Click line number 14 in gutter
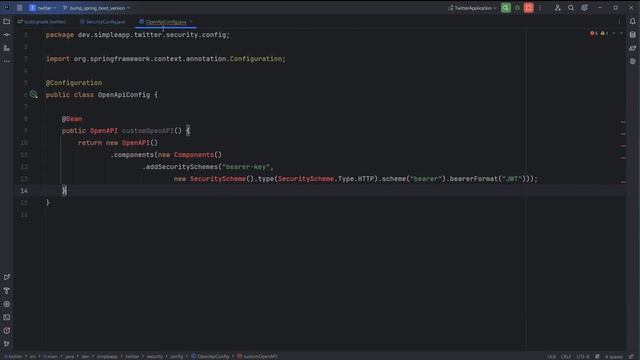Viewport: 640px width, 360px height. point(24,191)
